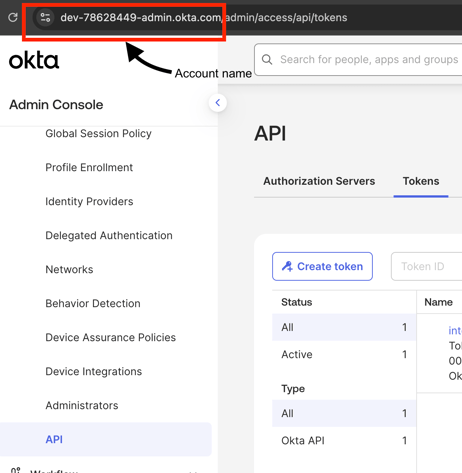The image size is (462, 473).
Task: Click the Status filter heading
Action: 297,302
